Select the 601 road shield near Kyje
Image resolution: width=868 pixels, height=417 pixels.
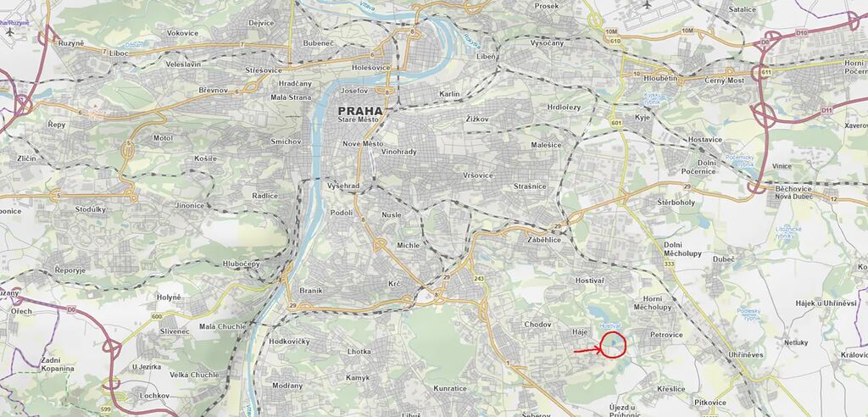(x=616, y=123)
